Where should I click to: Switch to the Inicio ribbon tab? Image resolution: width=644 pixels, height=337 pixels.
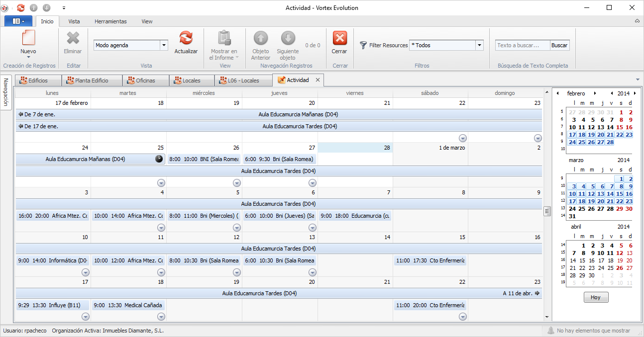tap(47, 21)
